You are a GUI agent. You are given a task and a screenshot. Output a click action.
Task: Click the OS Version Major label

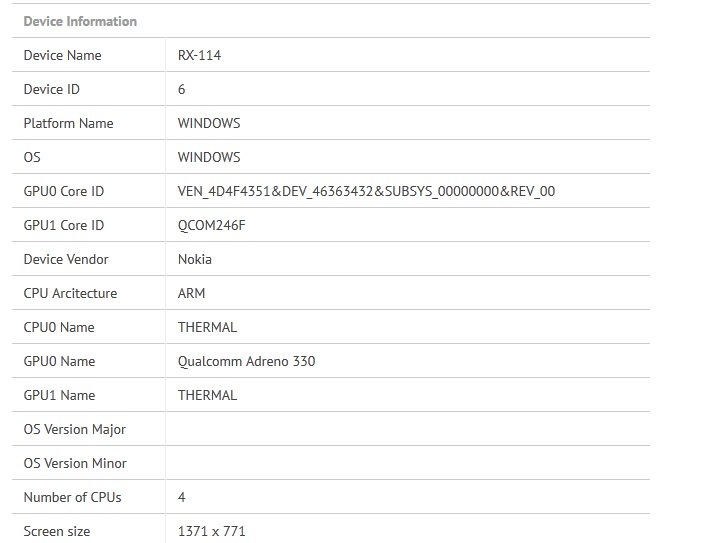coord(75,429)
